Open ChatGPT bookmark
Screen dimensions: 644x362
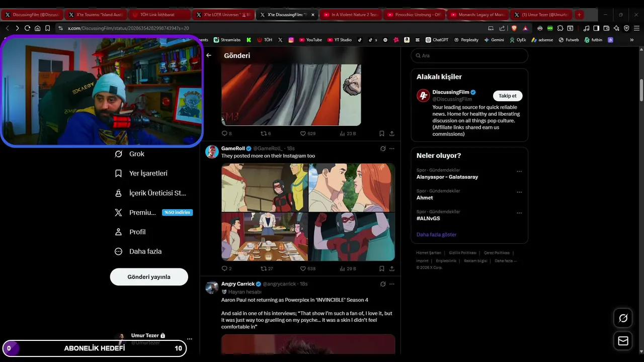pyautogui.click(x=437, y=40)
